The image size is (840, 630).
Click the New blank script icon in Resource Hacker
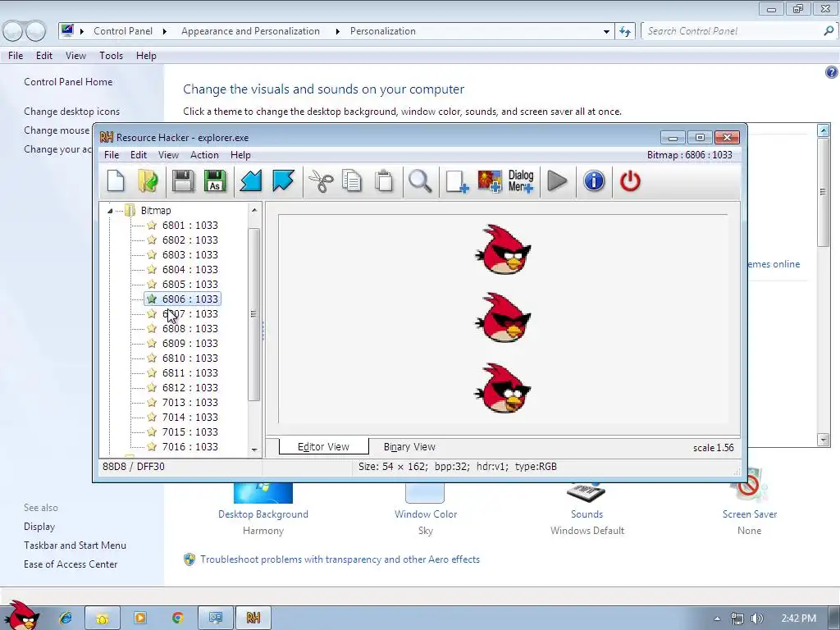point(116,181)
